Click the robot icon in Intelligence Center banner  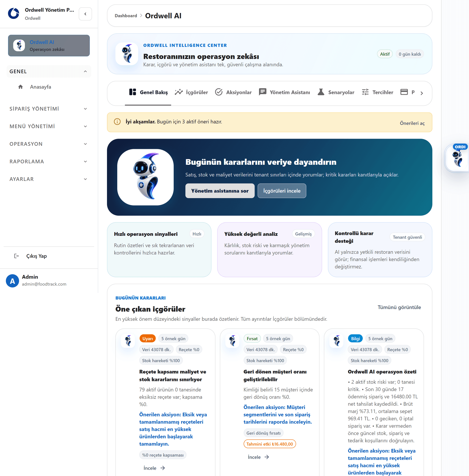tap(127, 54)
